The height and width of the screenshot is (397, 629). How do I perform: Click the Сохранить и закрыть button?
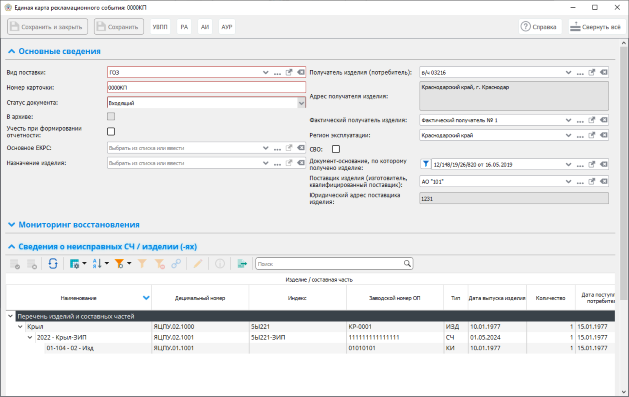[47, 27]
